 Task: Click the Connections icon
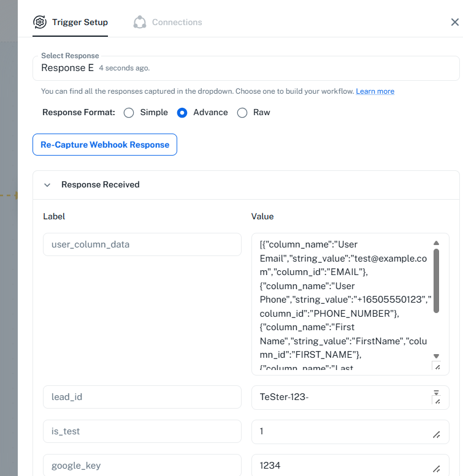140,23
